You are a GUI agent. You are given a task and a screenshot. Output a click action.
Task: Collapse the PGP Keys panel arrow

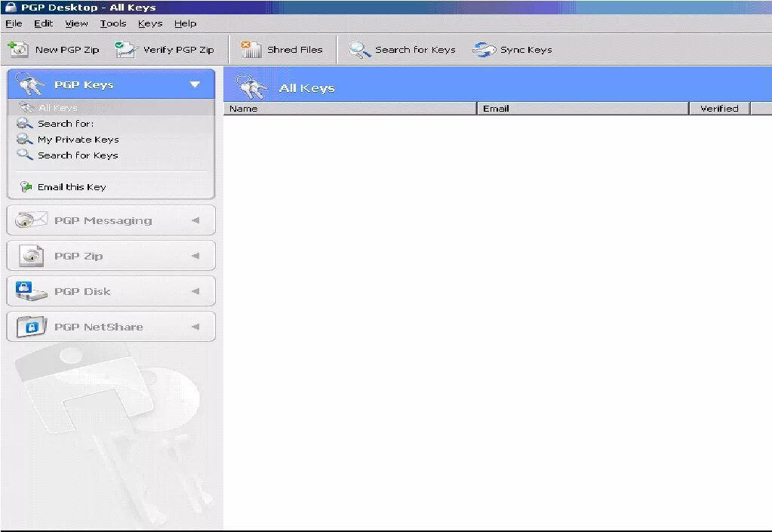pyautogui.click(x=195, y=85)
